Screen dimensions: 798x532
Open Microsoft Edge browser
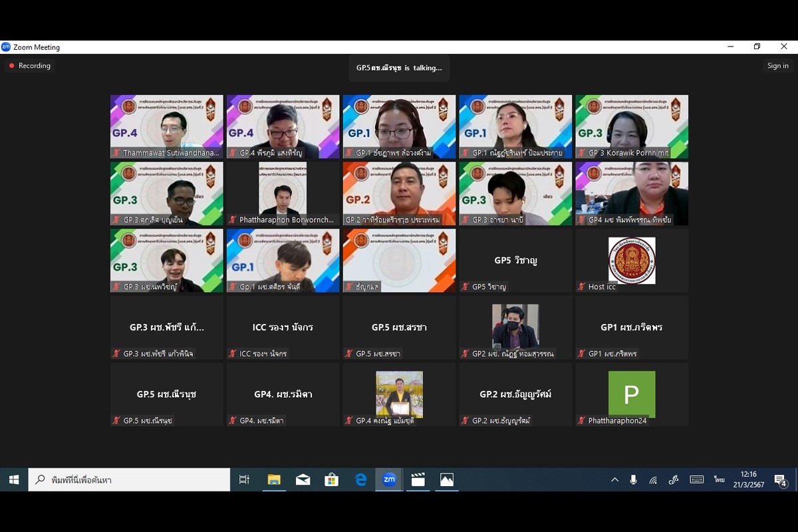click(360, 479)
